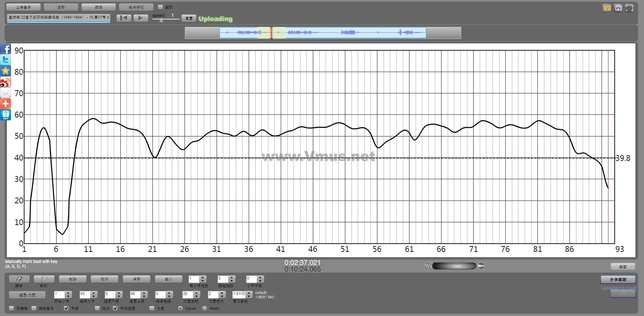Select the Worm radio button
Image resolution: width=644 pixels, height=316 pixels.
coord(205,308)
